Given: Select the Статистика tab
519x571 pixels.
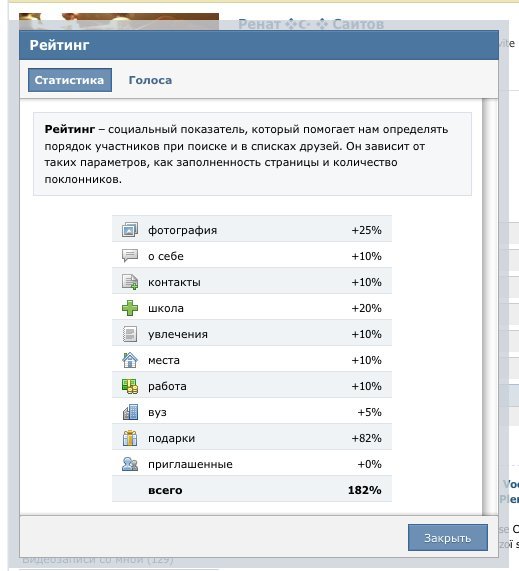Looking at the screenshot, I should pos(70,80).
